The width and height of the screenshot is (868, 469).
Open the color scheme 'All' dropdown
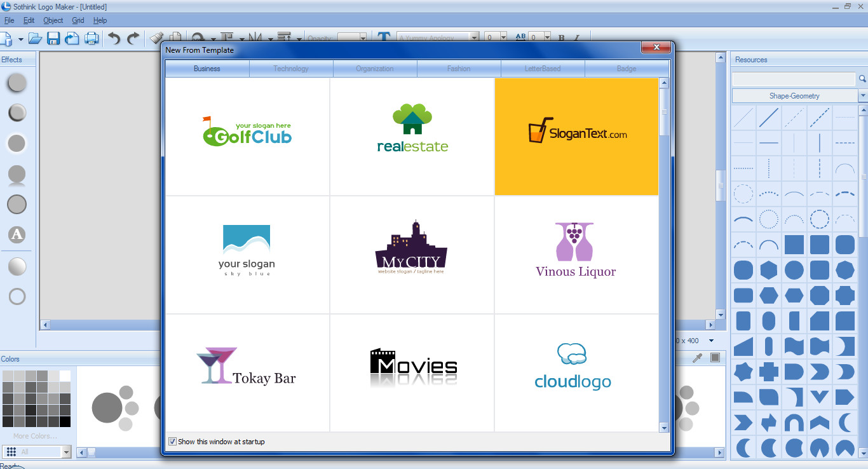click(x=66, y=452)
